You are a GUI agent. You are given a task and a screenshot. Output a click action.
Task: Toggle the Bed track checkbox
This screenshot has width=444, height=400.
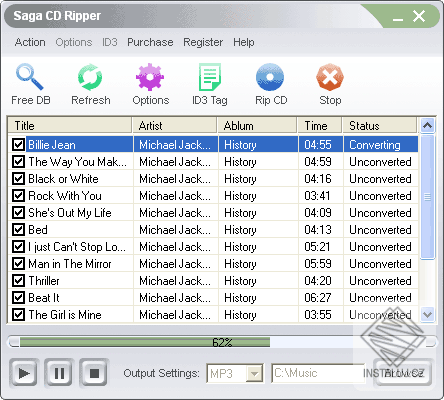point(18,230)
